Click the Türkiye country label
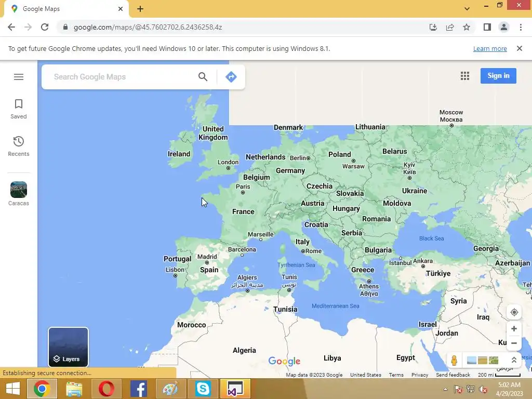The width and height of the screenshot is (532, 399). [438, 273]
